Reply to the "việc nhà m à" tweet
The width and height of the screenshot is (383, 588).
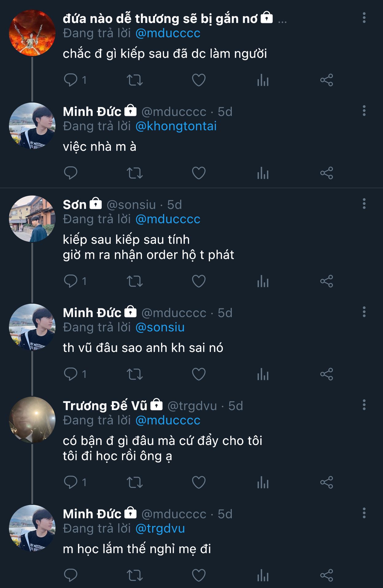[70, 173]
